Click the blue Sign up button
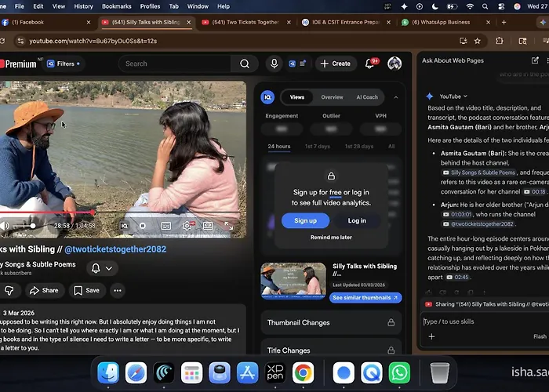The height and width of the screenshot is (392, 549). (305, 220)
